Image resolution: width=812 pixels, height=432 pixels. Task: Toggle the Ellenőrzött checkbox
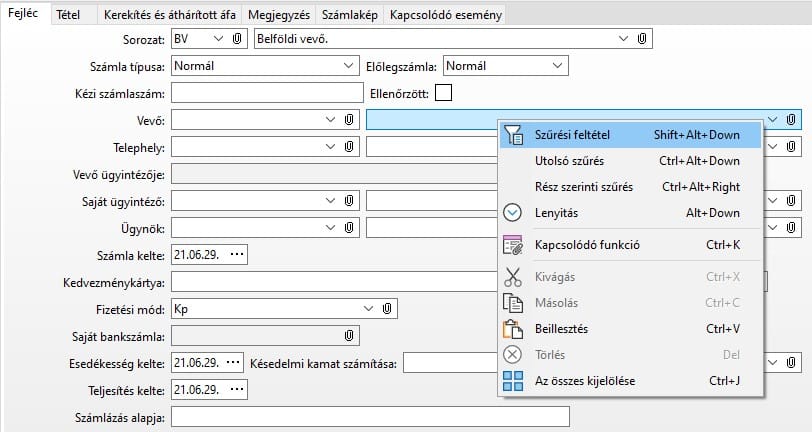[443, 93]
